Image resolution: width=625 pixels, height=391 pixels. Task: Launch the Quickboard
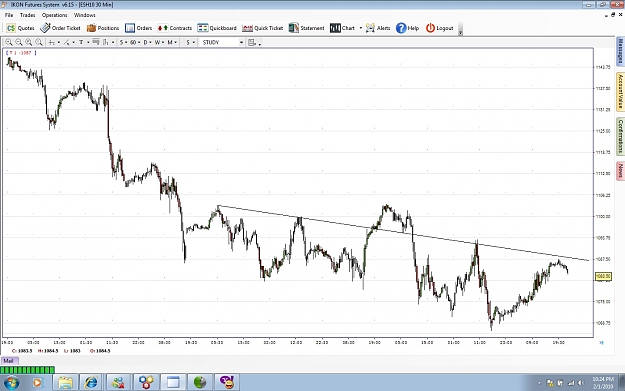(x=217, y=28)
